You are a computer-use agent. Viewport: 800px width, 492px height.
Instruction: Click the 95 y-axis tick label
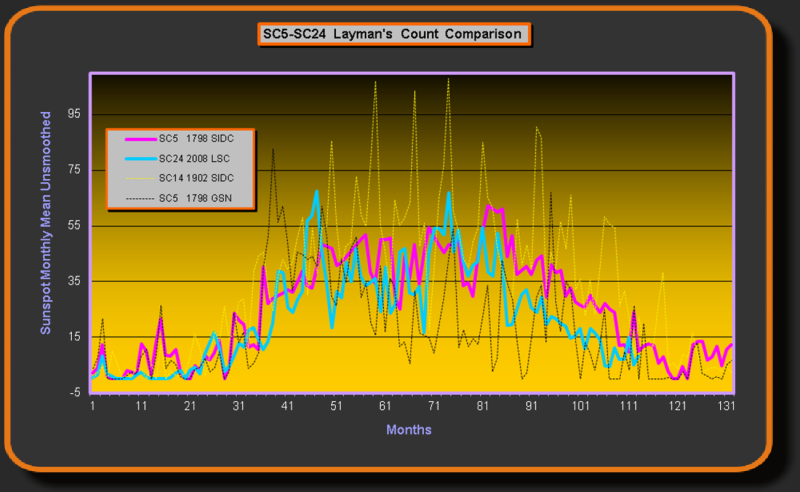pos(72,114)
